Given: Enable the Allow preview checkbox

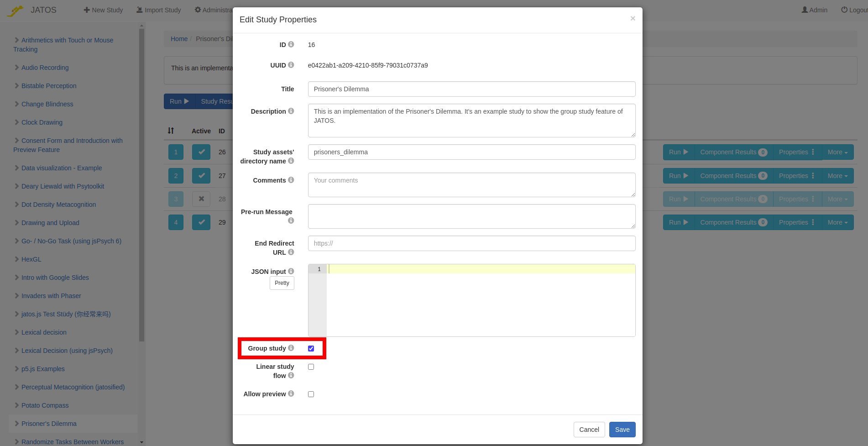Looking at the screenshot, I should [x=311, y=394].
